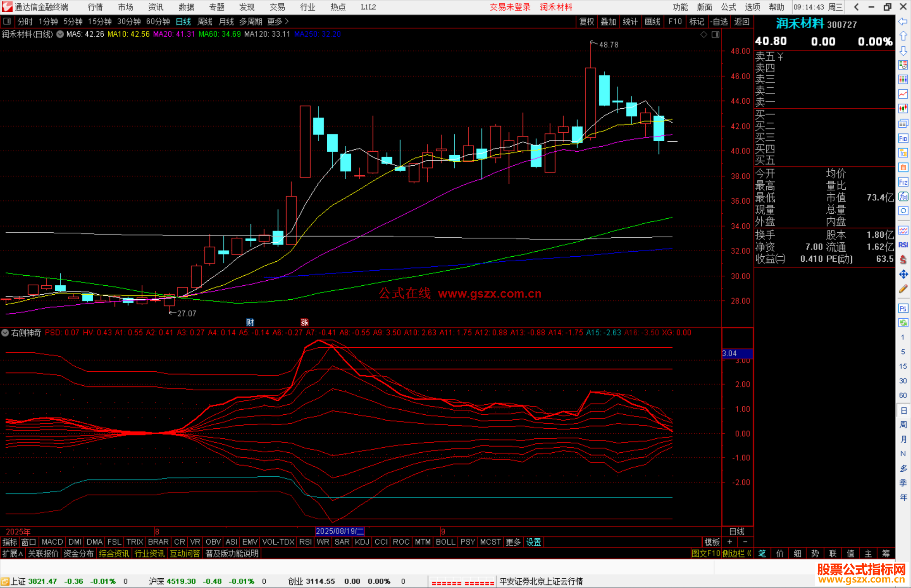Click the 统计 statistics button

click(x=630, y=21)
